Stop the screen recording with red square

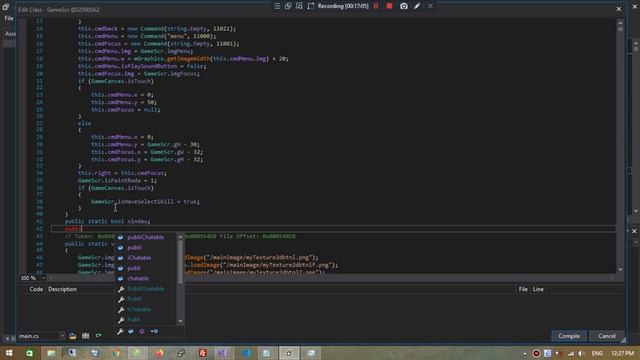[389, 6]
